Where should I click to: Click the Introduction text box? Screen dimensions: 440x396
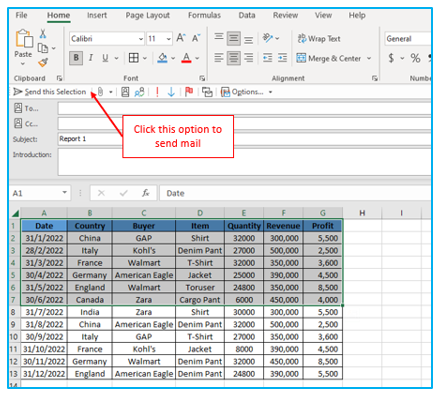[x=244, y=162]
